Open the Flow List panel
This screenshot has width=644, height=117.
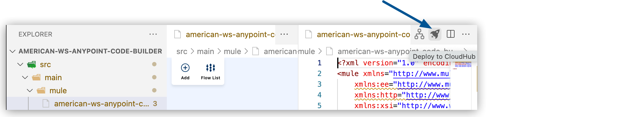tap(211, 72)
